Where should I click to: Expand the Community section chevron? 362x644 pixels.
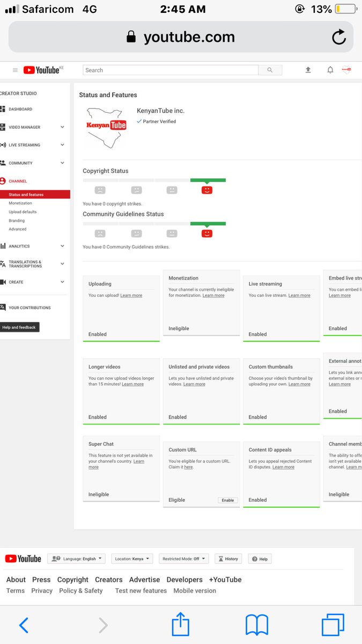[x=62, y=163]
